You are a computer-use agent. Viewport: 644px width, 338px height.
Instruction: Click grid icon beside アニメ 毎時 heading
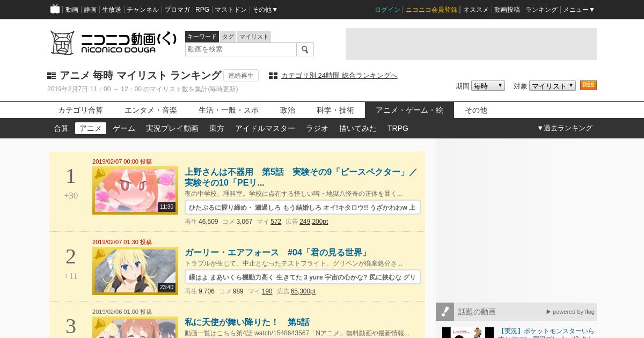point(52,76)
